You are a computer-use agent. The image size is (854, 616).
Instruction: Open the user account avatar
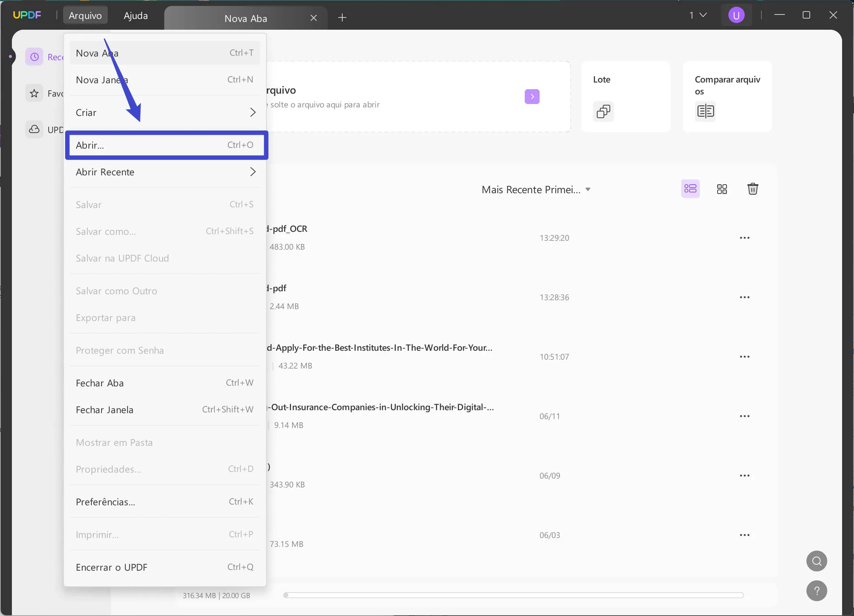click(736, 15)
